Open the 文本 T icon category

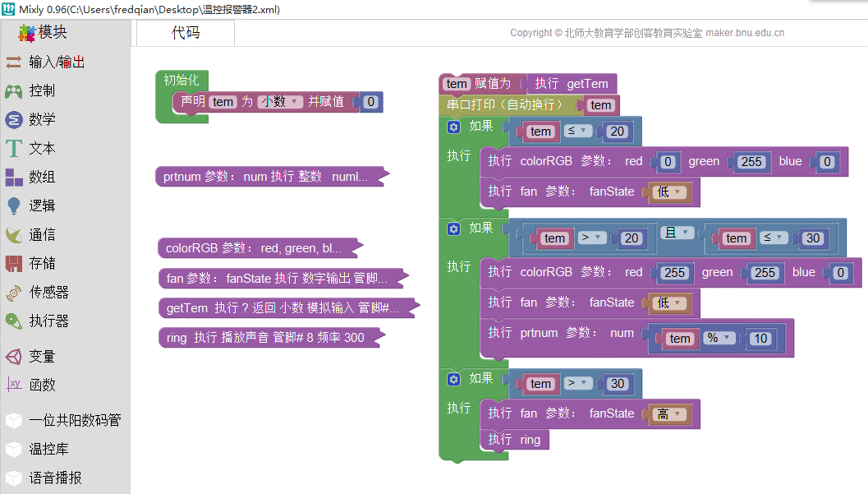(13, 149)
